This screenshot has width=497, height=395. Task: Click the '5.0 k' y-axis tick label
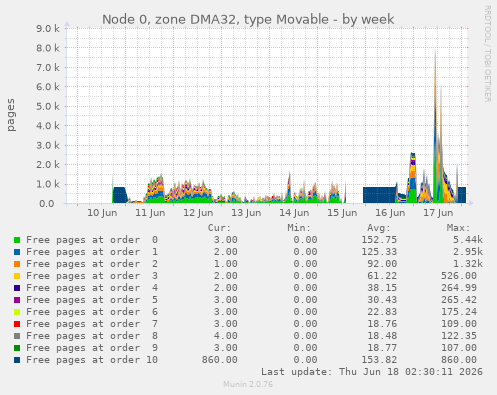pyautogui.click(x=48, y=107)
